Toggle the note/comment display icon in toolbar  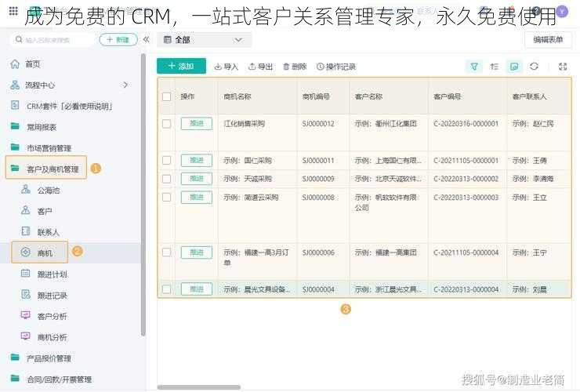click(514, 67)
